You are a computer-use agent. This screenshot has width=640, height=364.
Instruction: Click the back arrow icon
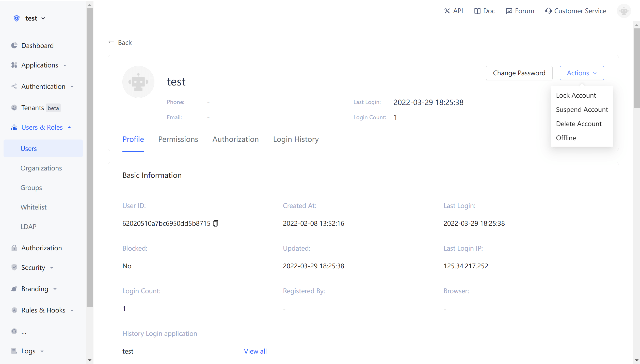point(111,42)
